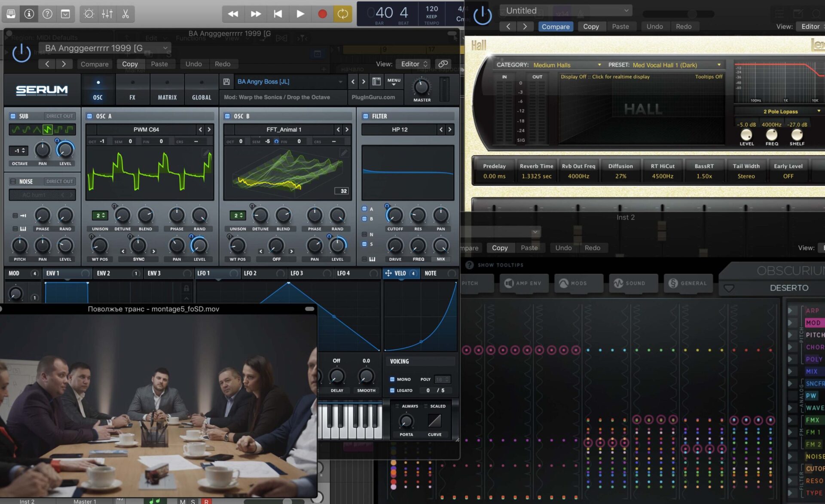
Task: Switch to Serum FX tab
Action: tap(132, 89)
